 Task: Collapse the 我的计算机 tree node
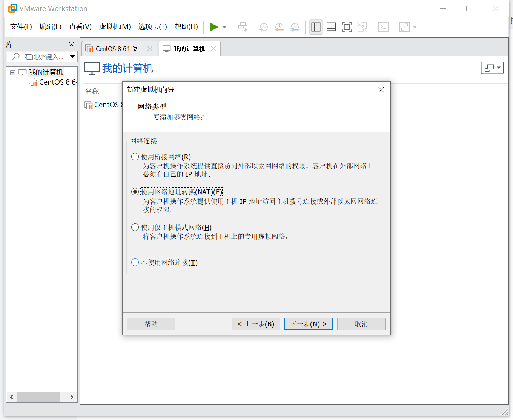point(12,72)
